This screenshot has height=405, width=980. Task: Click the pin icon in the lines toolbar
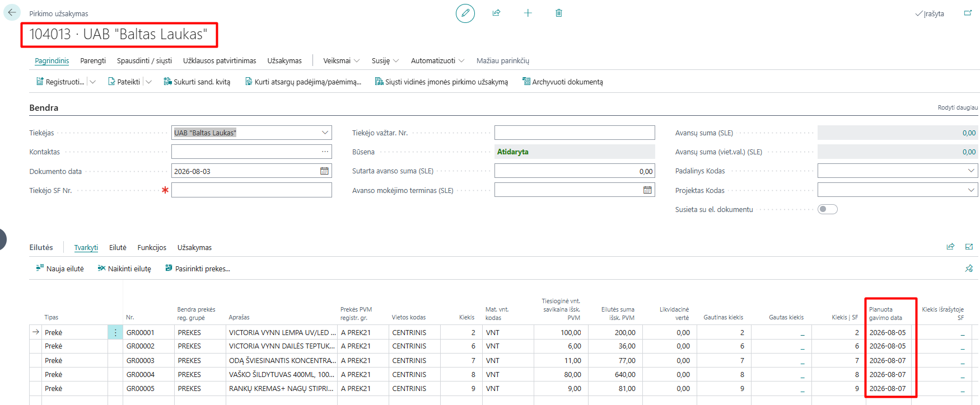[x=969, y=269]
